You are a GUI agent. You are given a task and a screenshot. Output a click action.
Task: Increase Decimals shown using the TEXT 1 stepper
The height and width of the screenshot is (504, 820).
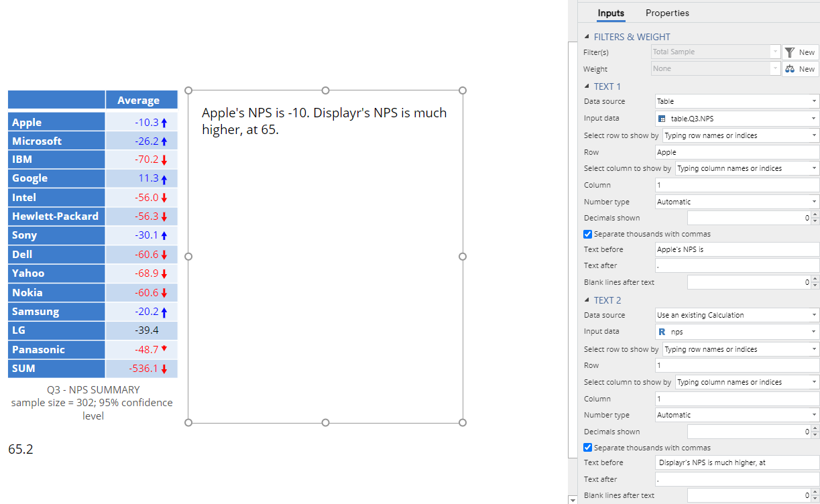[815, 214]
